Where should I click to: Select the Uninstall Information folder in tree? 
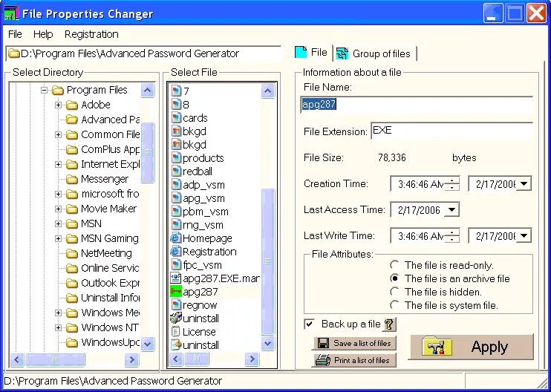coord(110,298)
